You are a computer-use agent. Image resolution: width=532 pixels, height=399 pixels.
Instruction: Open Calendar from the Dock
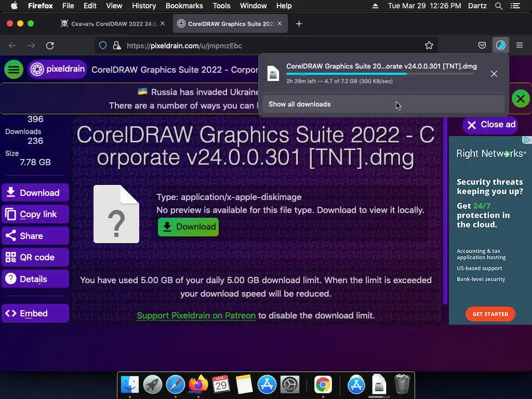(221, 385)
